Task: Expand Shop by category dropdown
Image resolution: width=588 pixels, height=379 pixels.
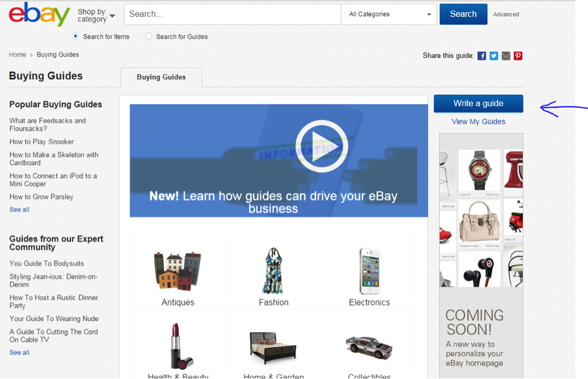Action: (96, 15)
